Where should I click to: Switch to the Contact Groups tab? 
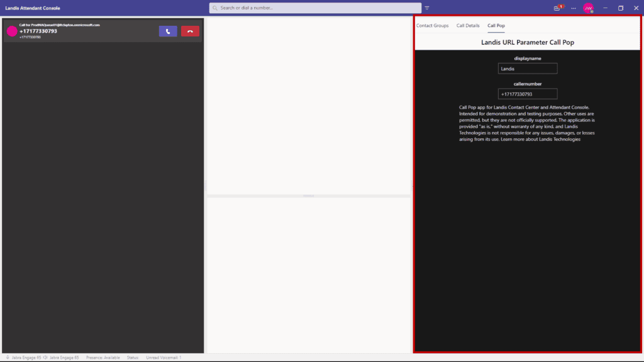432,26
